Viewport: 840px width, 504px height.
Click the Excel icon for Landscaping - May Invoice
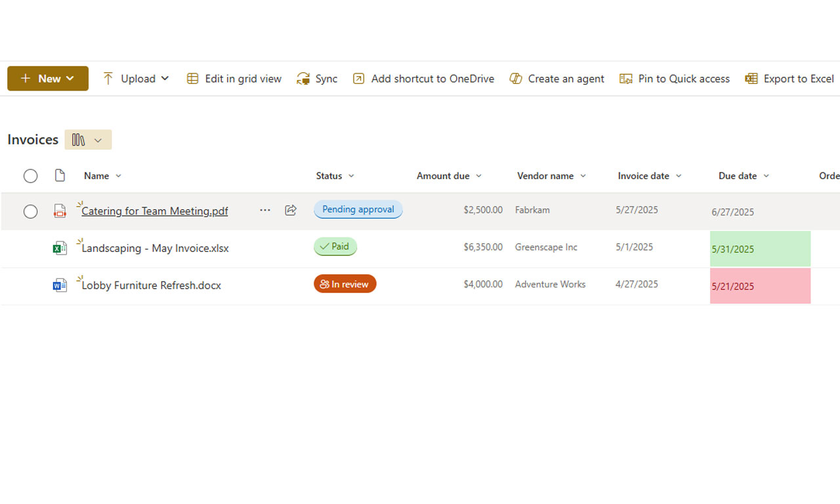(x=60, y=248)
